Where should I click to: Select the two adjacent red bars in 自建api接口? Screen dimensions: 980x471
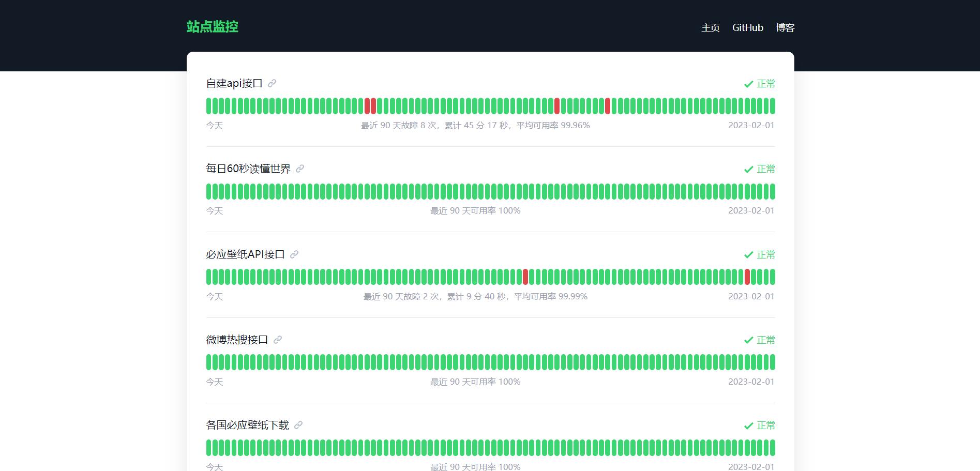(x=370, y=106)
